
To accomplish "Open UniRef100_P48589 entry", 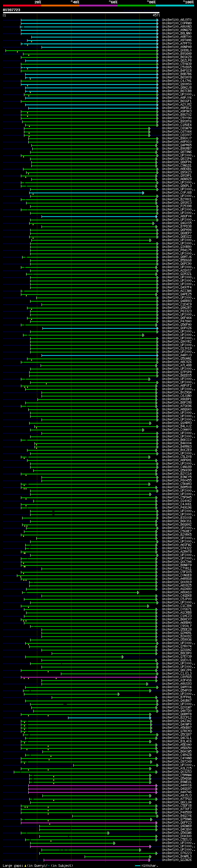I will point(177,812).
